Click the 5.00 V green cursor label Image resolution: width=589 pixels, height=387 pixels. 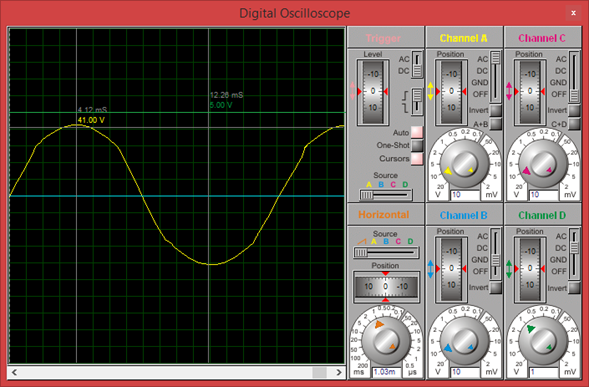(x=221, y=105)
